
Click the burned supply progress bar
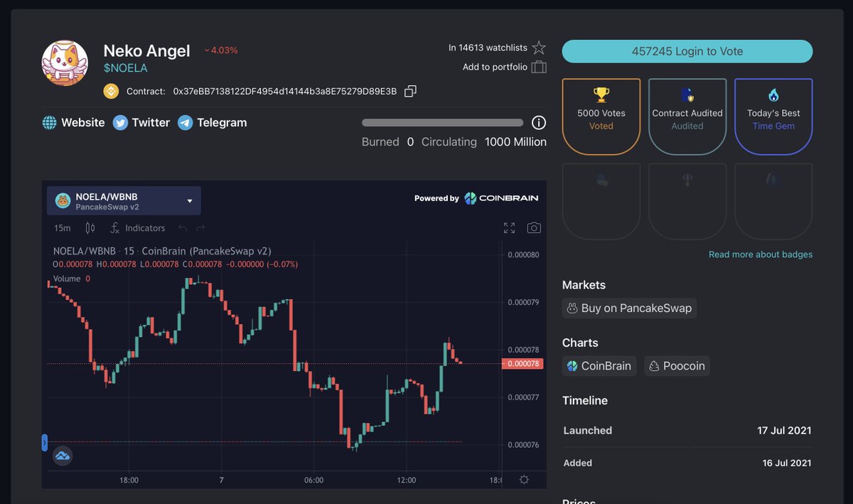[442, 122]
